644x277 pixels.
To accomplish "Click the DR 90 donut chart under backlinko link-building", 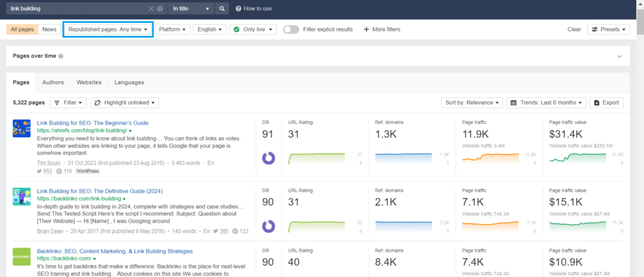I will click(268, 226).
